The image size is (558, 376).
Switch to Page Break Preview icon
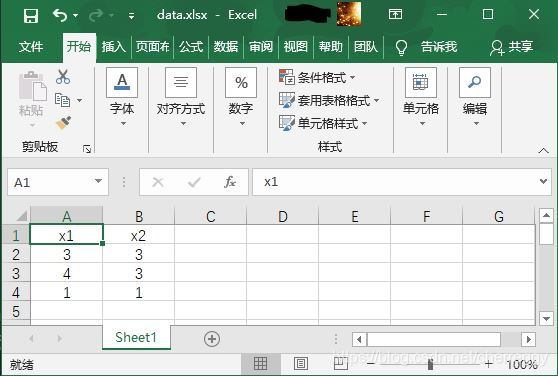pos(341,364)
